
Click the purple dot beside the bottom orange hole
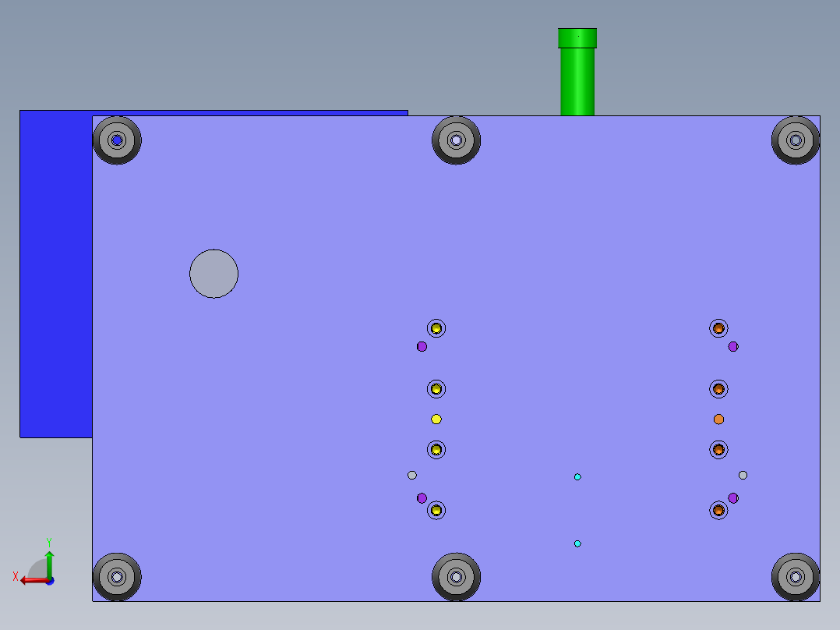[732, 498]
